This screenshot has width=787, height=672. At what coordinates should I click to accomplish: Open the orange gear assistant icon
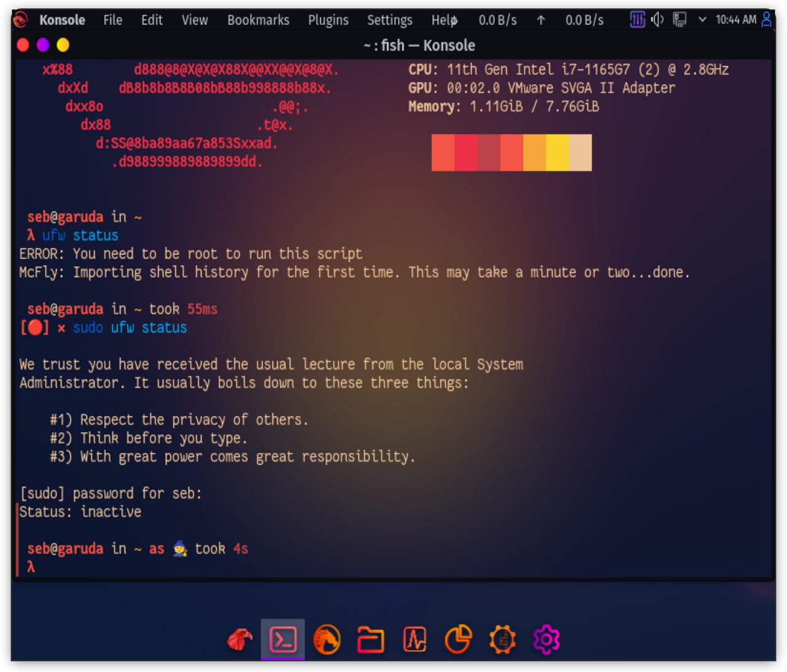pyautogui.click(x=502, y=640)
